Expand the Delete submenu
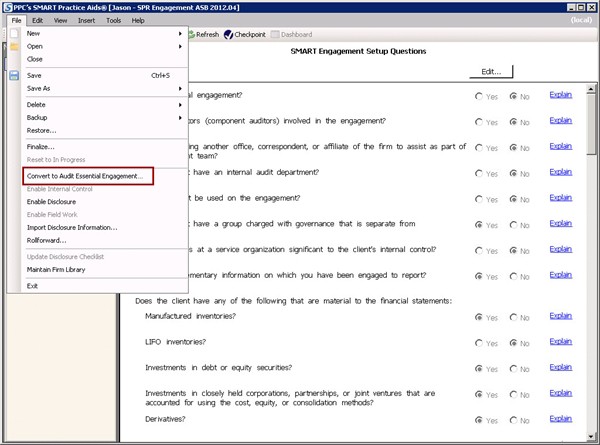 click(x=180, y=104)
